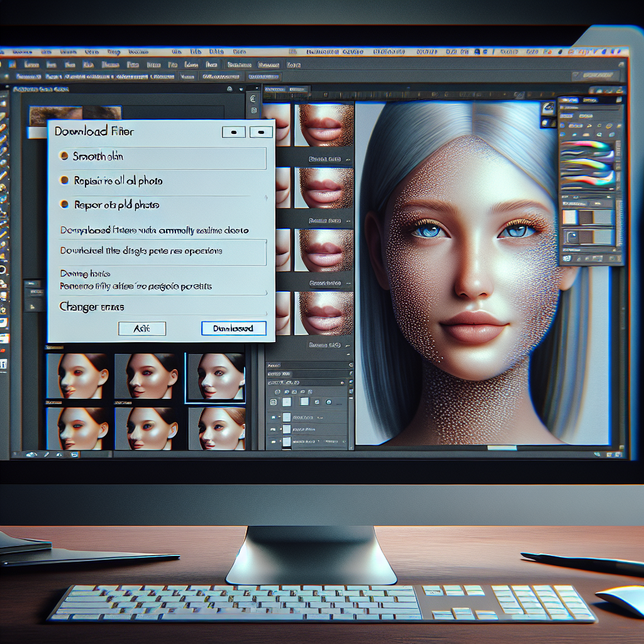The width and height of the screenshot is (644, 644).
Task: Select the topmost lips close-up thumbnail
Action: 324,125
